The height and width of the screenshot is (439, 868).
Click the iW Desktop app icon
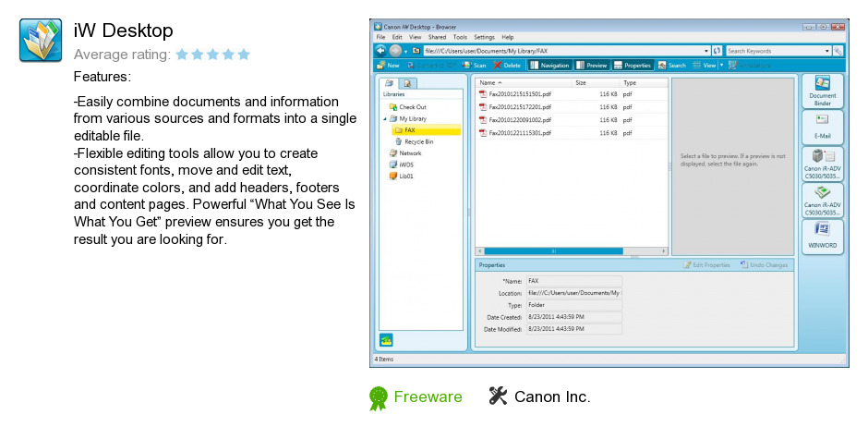[x=41, y=40]
